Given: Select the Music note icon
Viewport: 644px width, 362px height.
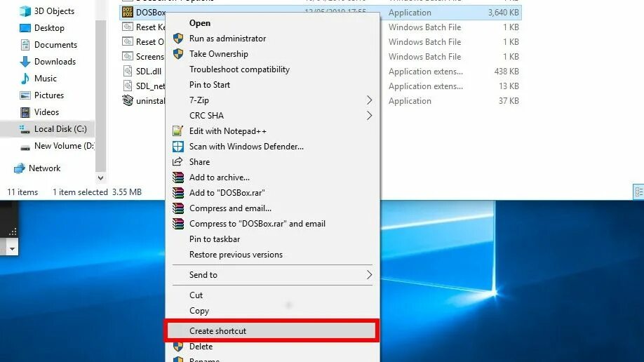Looking at the screenshot, I should [25, 79].
